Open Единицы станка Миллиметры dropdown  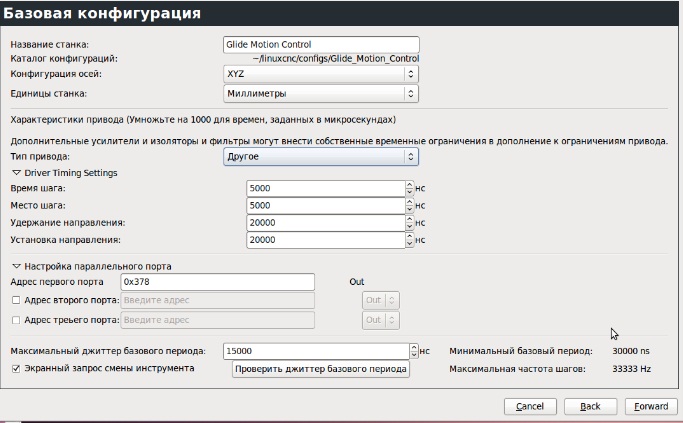click(320, 94)
